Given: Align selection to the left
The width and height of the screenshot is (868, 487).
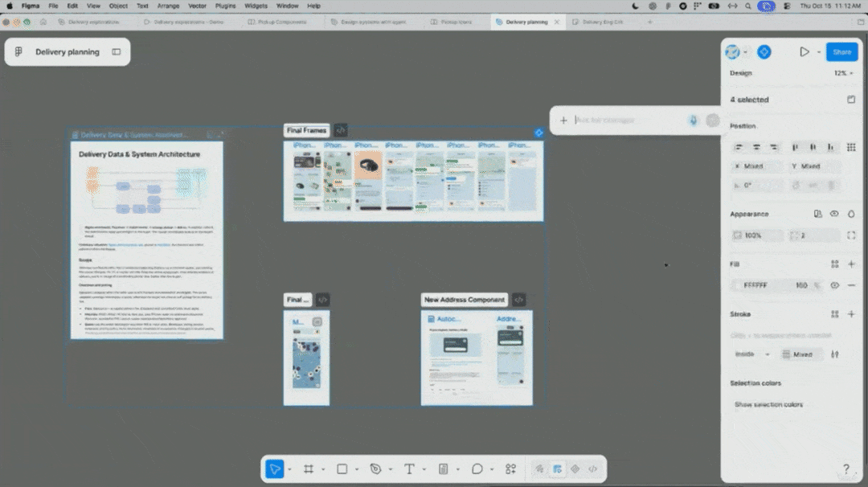Looking at the screenshot, I should 739,147.
